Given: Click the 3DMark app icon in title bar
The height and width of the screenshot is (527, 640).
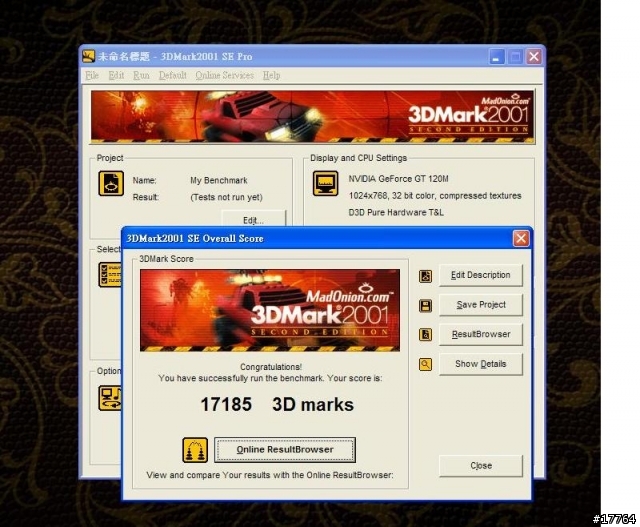Looking at the screenshot, I should 89,56.
